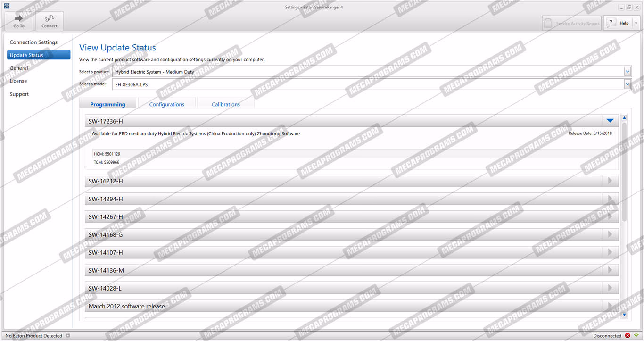Click the icon next to No Eaton Product Detected
The width and height of the screenshot is (644, 341).
[68, 336]
